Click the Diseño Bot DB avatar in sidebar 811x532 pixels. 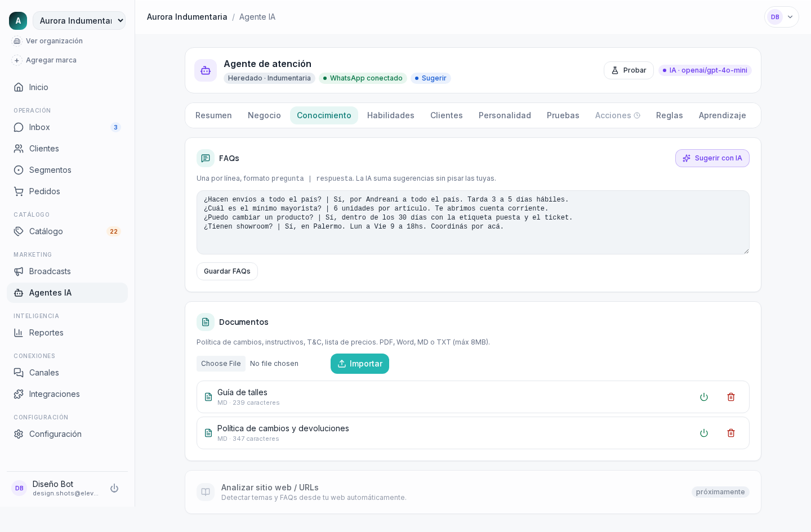[x=19, y=488]
